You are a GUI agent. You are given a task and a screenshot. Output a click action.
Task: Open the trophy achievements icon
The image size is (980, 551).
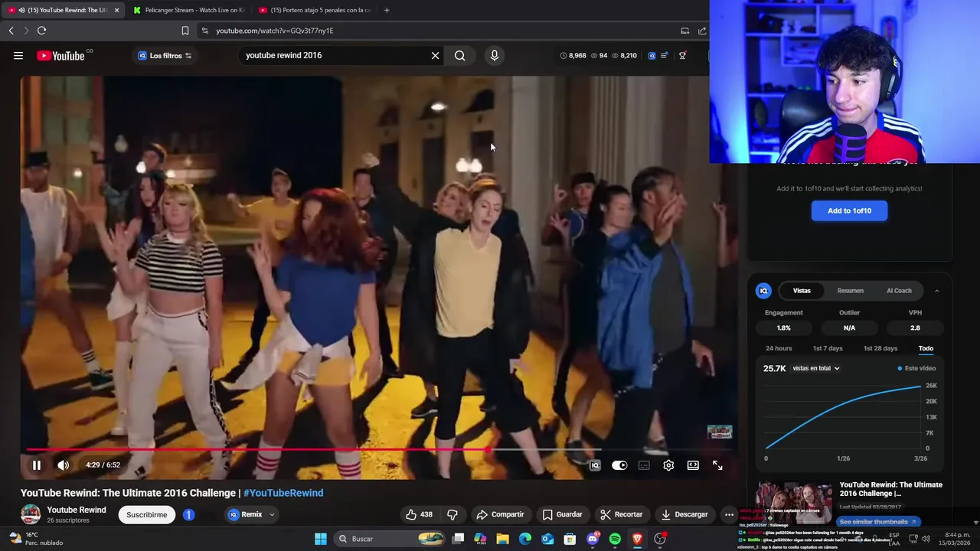[682, 55]
